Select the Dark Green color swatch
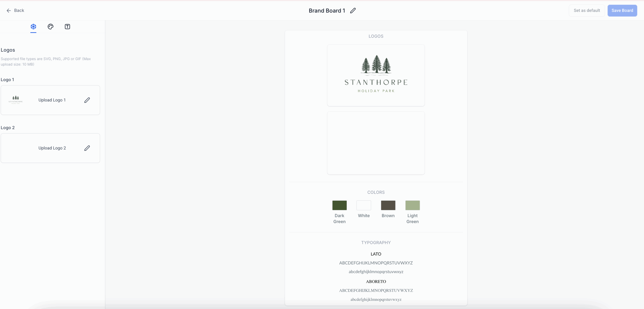The width and height of the screenshot is (644, 309). click(339, 205)
